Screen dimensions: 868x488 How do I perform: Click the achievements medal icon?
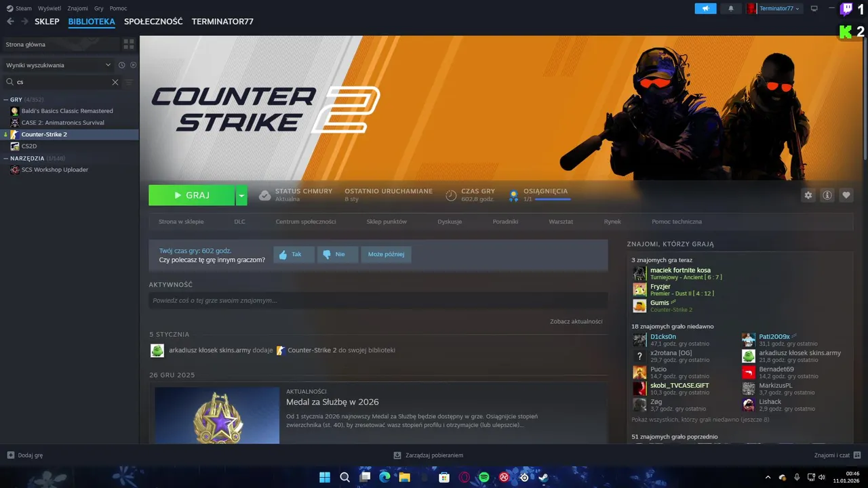[514, 195]
